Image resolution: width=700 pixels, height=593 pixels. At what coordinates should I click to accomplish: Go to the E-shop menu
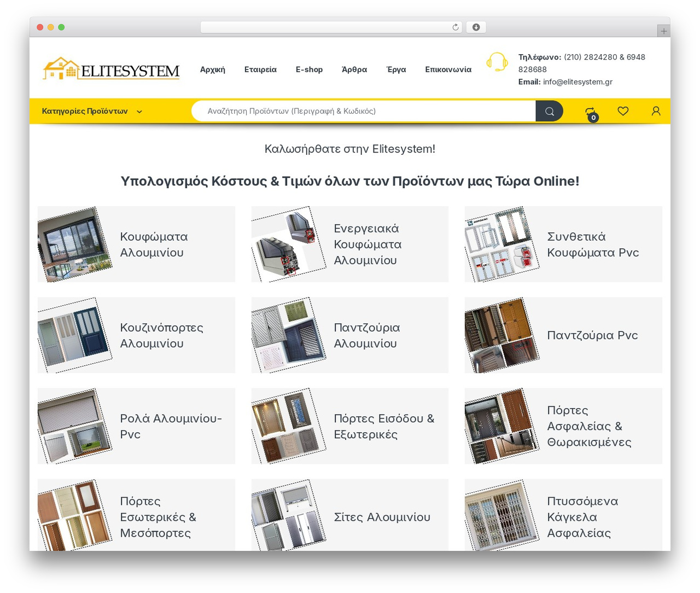(309, 69)
